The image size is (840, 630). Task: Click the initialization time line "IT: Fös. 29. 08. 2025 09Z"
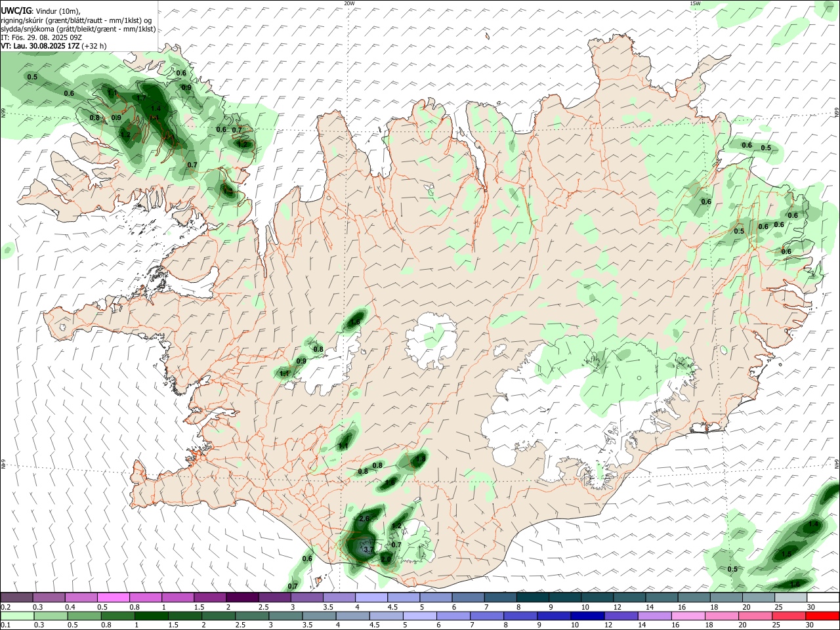(41, 37)
